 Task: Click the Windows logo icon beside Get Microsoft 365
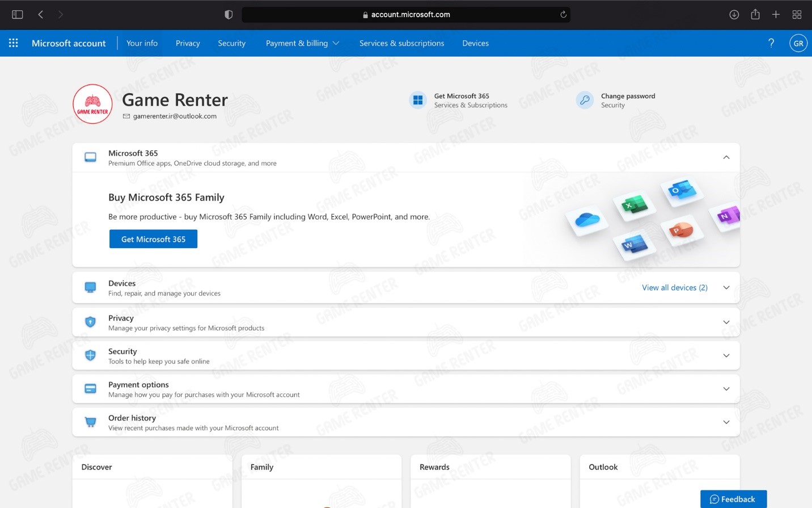pyautogui.click(x=418, y=100)
